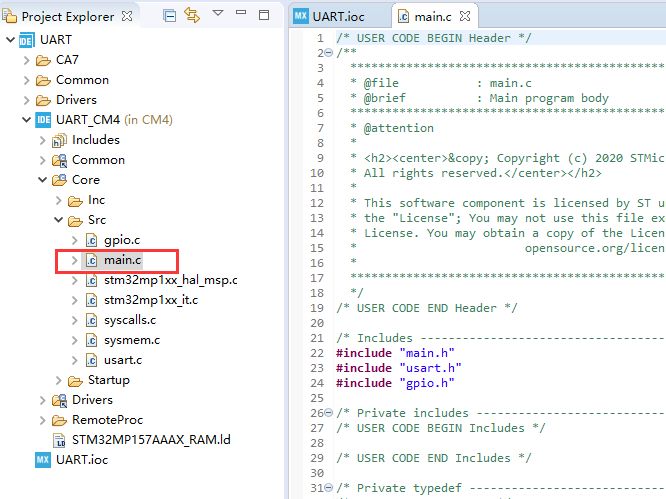The image size is (666, 499).
Task: Collapse the UART root project
Action: tap(11, 39)
